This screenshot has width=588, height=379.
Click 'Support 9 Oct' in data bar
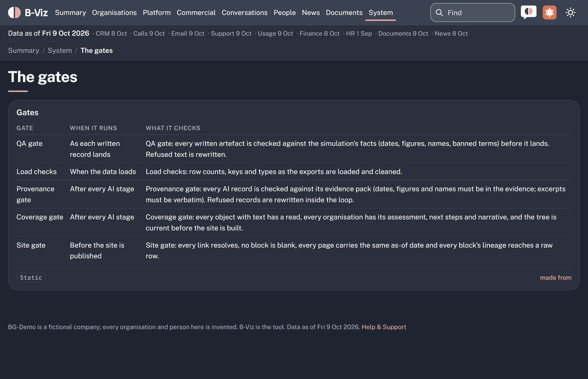click(x=231, y=33)
